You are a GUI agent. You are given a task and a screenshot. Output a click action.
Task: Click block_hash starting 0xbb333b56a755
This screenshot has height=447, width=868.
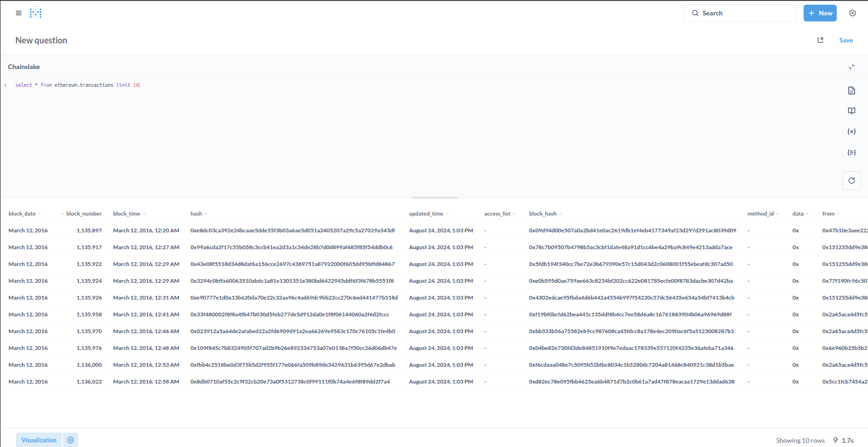pyautogui.click(x=631, y=331)
